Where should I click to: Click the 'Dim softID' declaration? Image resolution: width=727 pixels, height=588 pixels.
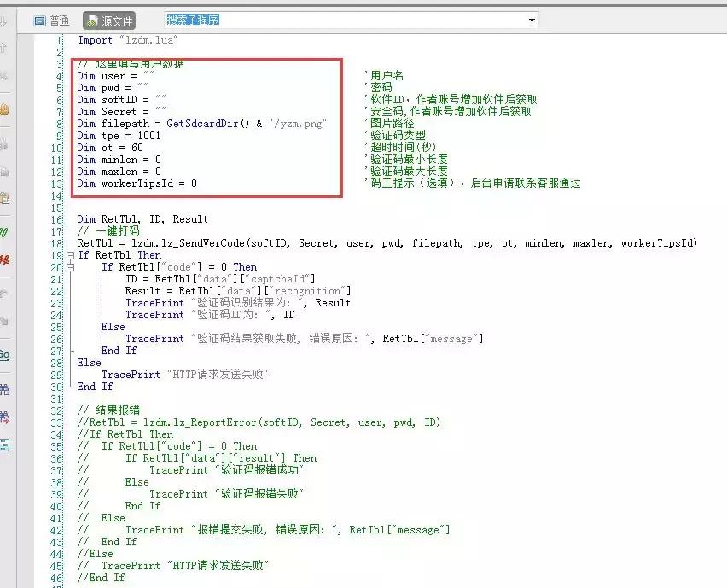[x=121, y=100]
